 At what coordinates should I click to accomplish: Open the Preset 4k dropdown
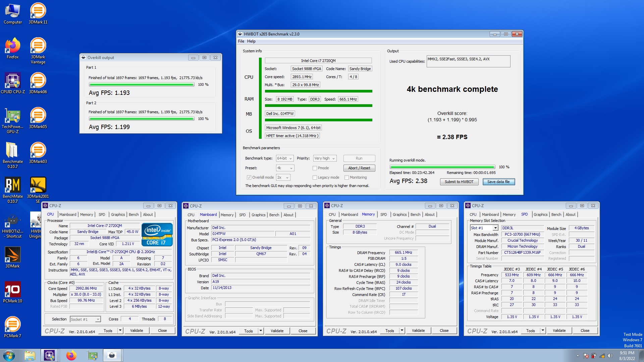285,168
